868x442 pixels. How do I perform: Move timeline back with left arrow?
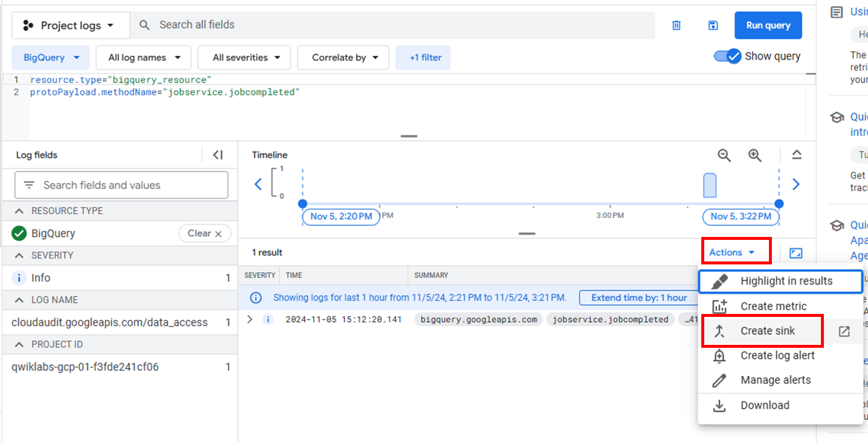(258, 184)
